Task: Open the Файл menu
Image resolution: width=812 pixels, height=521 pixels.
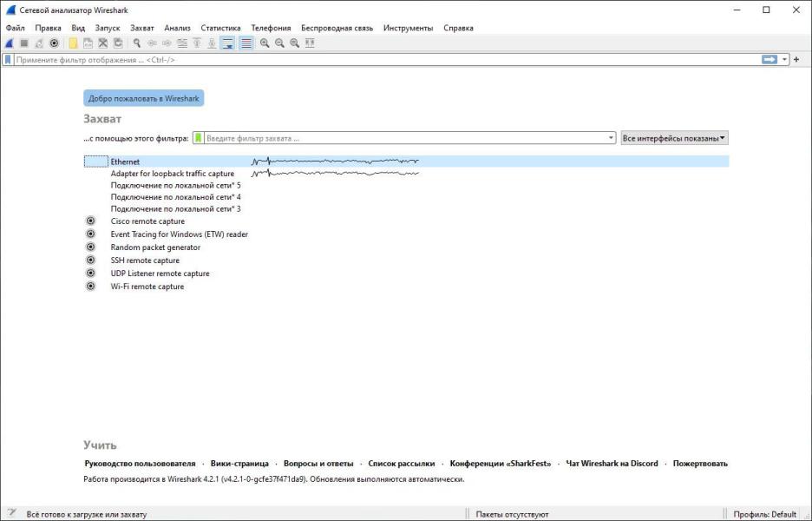Action: tap(16, 28)
